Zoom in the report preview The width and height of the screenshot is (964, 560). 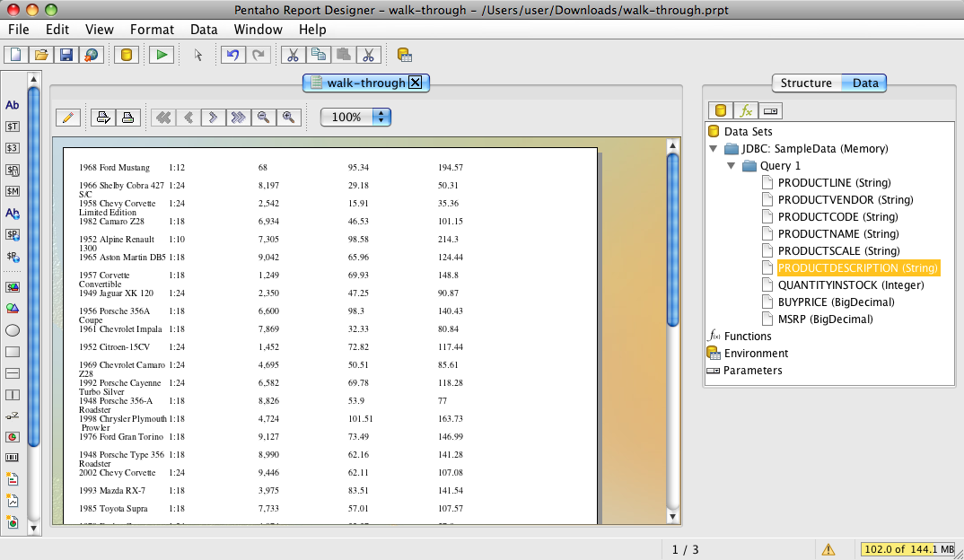pos(288,118)
